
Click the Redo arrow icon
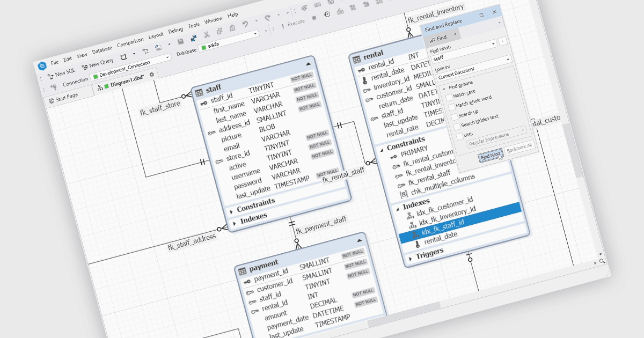[x=267, y=19]
